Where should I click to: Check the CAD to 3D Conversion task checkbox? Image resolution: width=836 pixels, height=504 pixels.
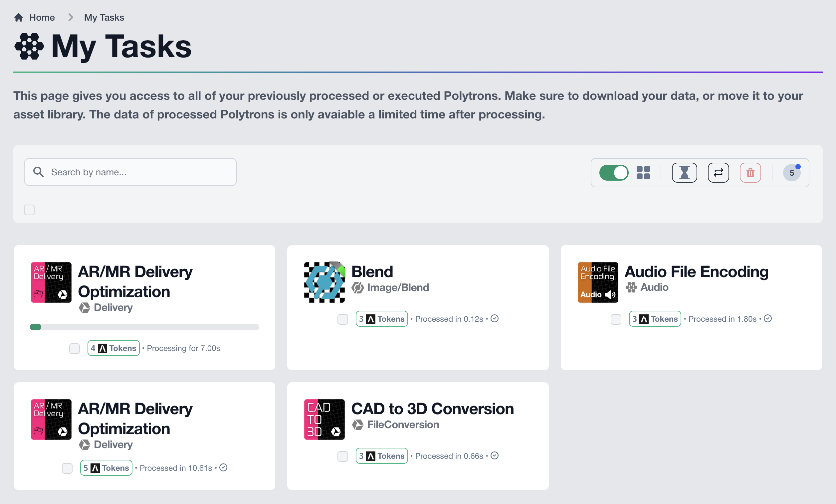point(342,456)
